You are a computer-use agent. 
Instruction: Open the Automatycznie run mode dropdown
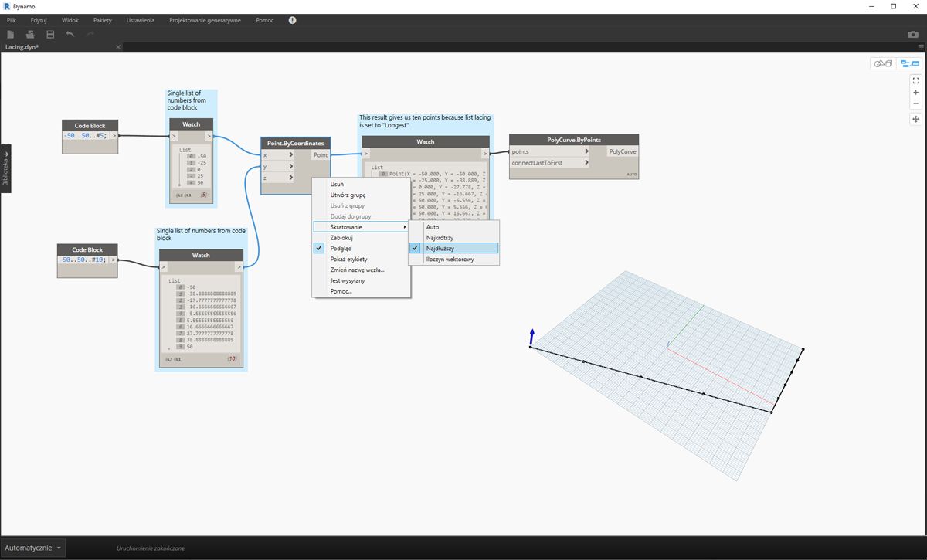pyautogui.click(x=33, y=548)
